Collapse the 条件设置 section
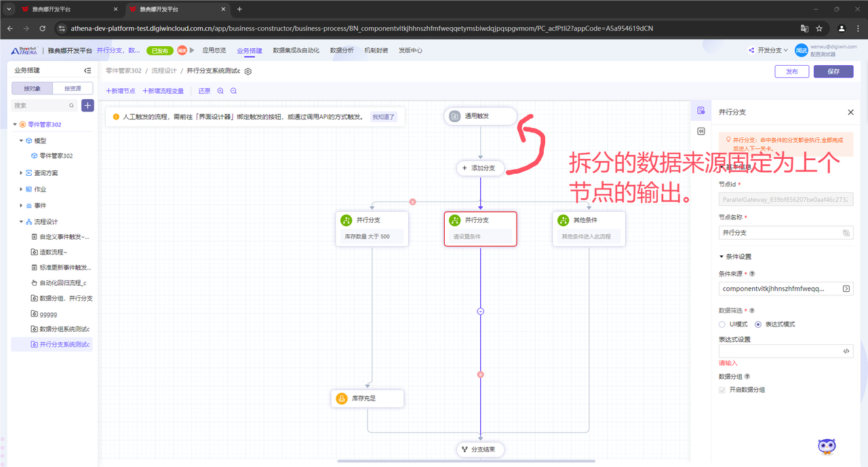Image resolution: width=868 pixels, height=467 pixels. 722,257
